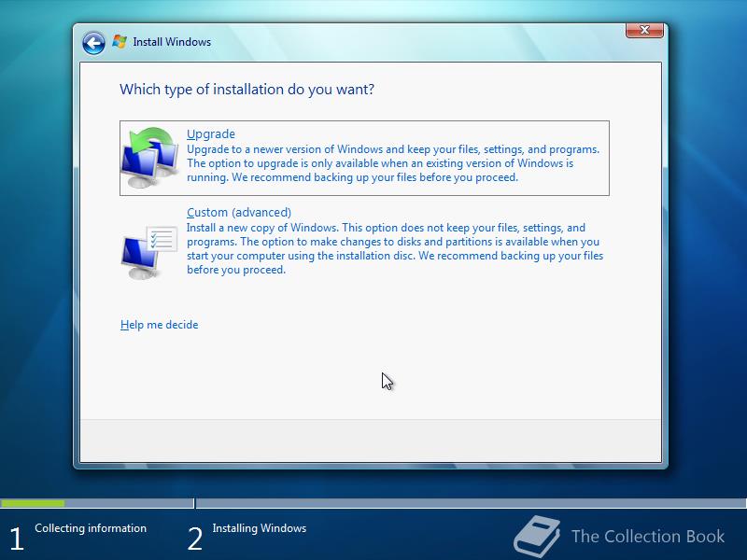Click the Upgrade computers icon
Image resolution: width=747 pixels, height=560 pixels.
click(149, 157)
